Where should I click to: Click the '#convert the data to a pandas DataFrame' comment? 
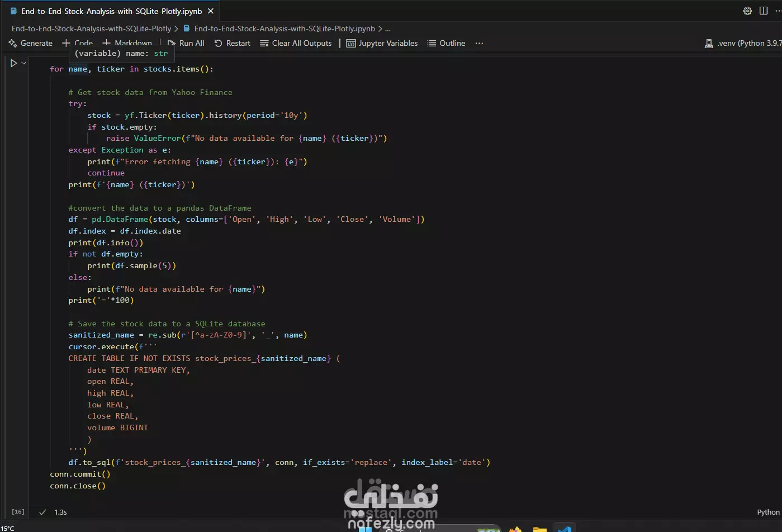pyautogui.click(x=160, y=208)
